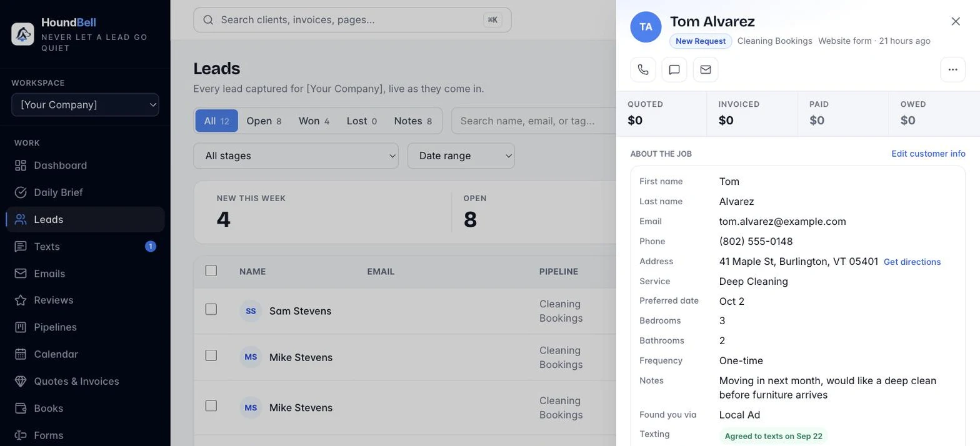Click the PAID $0 summary cell

[x=843, y=114]
